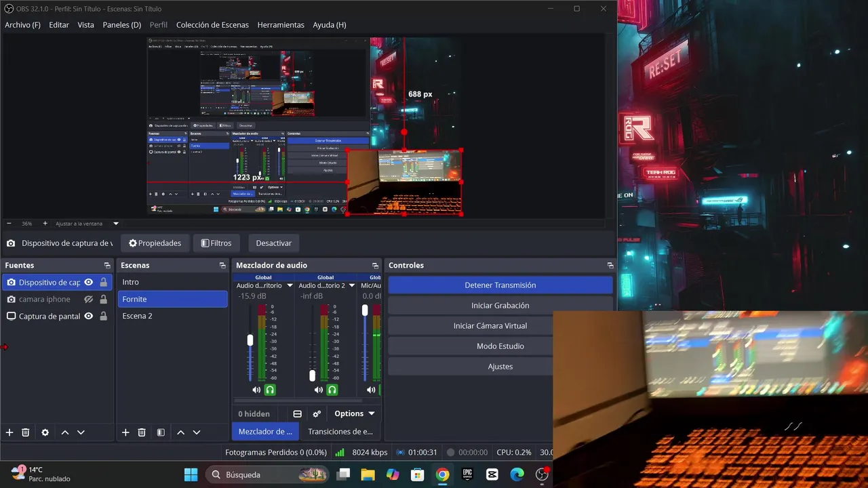Undock the Escenas panel
The image size is (868, 488).
[x=222, y=266]
